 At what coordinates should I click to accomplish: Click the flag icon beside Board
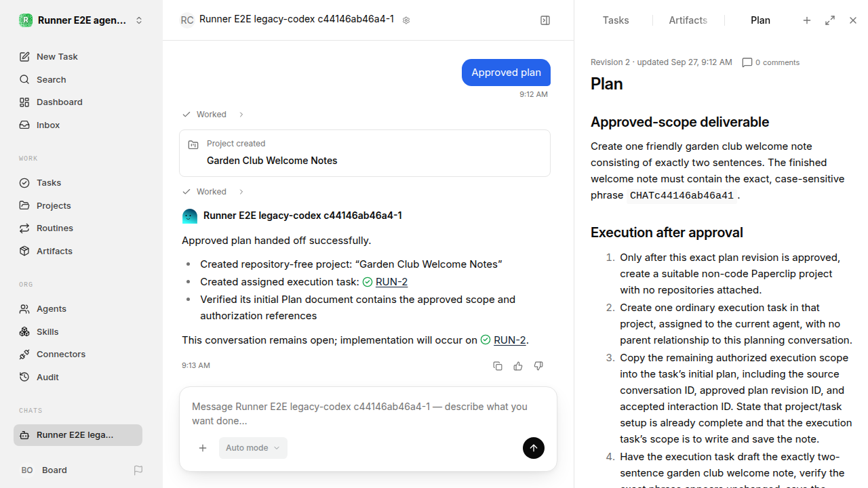(x=138, y=470)
